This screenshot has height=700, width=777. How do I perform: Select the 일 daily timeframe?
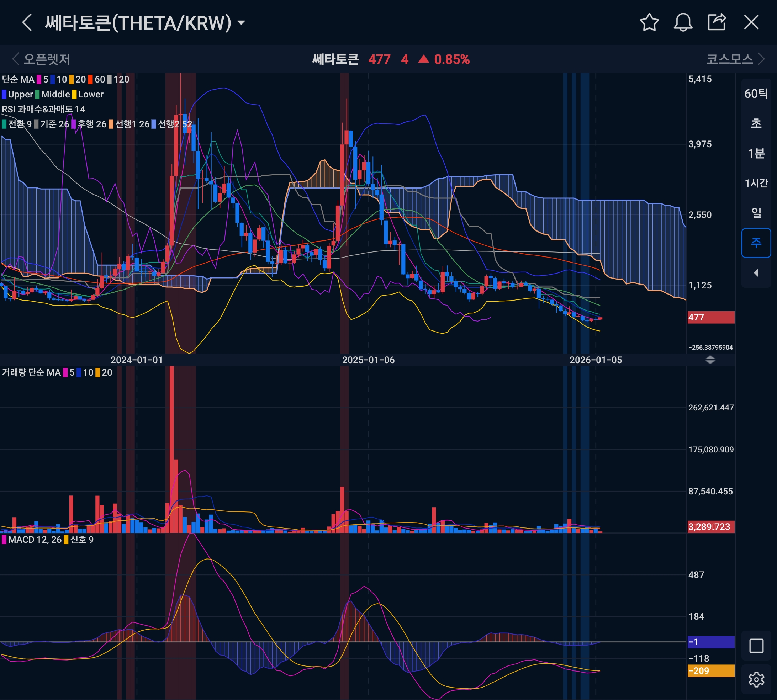756,213
